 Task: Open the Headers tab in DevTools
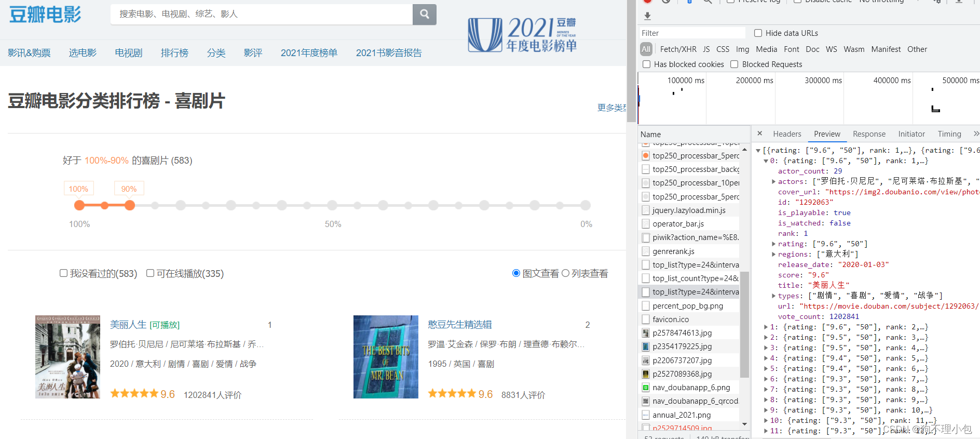click(x=787, y=134)
